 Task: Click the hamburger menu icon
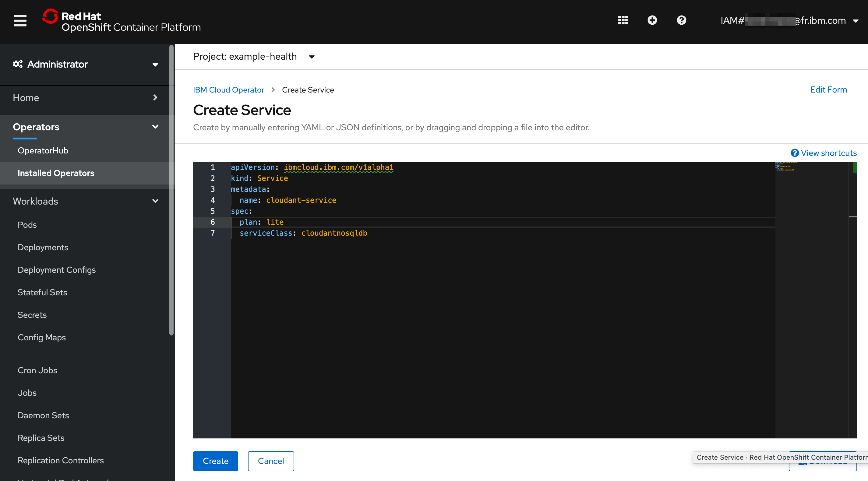[x=19, y=20]
